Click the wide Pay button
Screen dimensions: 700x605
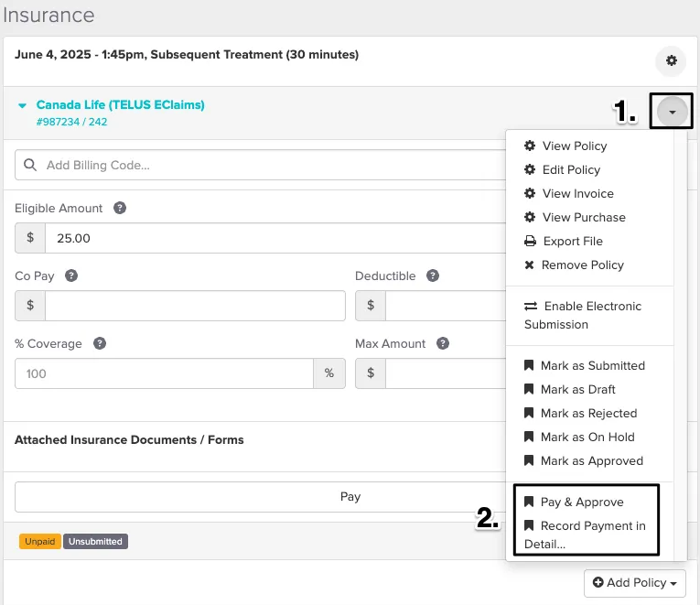click(260, 497)
